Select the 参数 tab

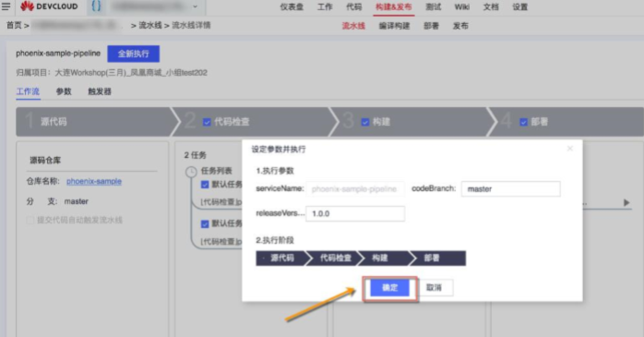click(x=64, y=91)
